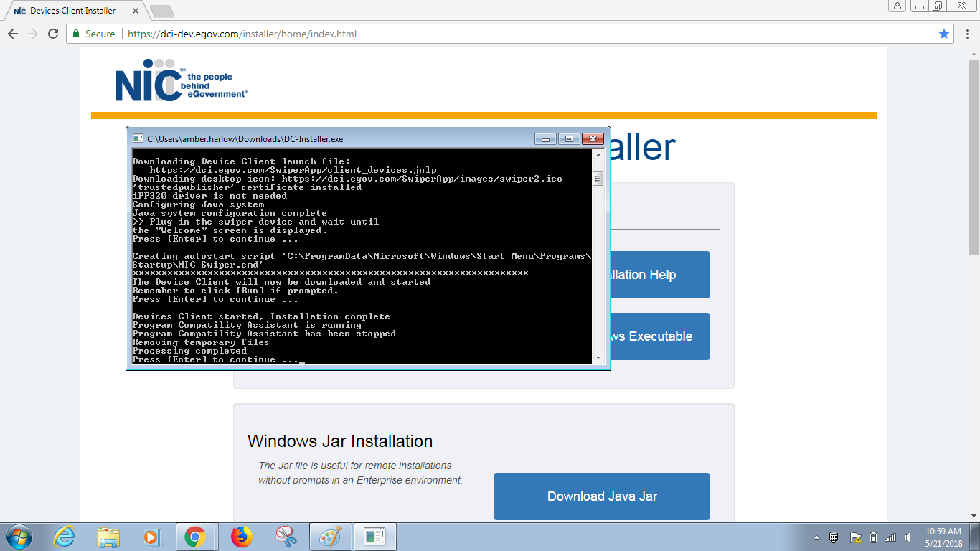Open the console window's system menu icon
This screenshot has height=551, width=980.
(138, 138)
